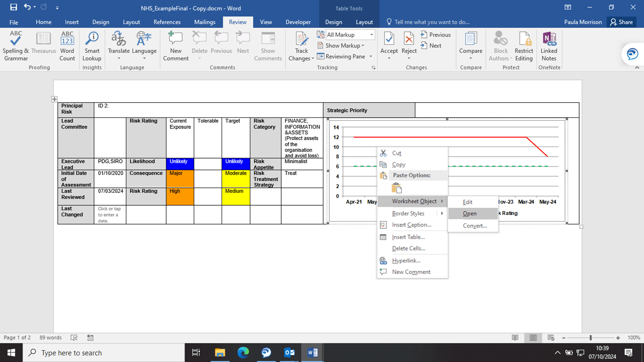
Task: Zoom out with the minus button
Action: (563, 338)
